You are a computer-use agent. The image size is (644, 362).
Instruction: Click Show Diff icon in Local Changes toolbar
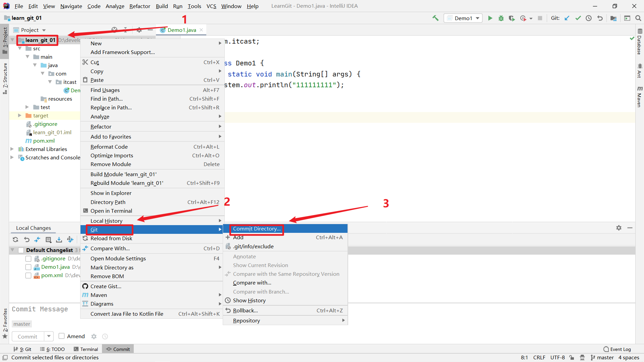(x=37, y=240)
